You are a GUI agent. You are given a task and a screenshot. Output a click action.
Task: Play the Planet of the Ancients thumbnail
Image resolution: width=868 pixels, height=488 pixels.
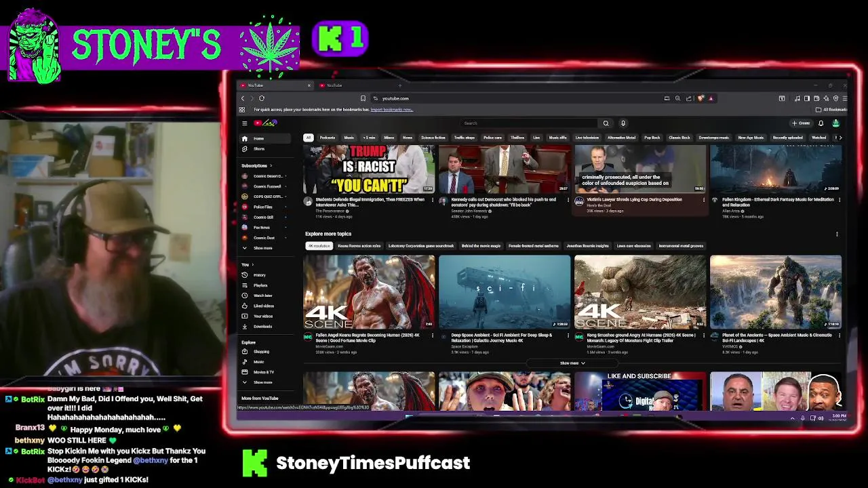(776, 291)
